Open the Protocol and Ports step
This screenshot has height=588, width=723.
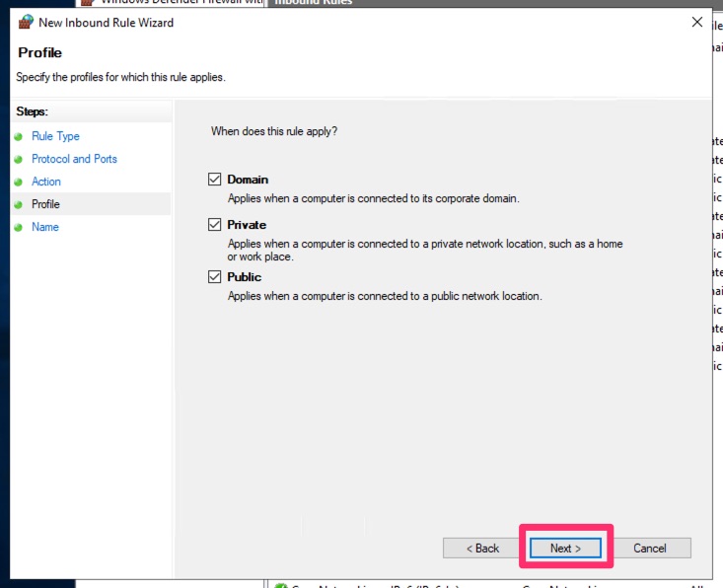[x=74, y=159]
